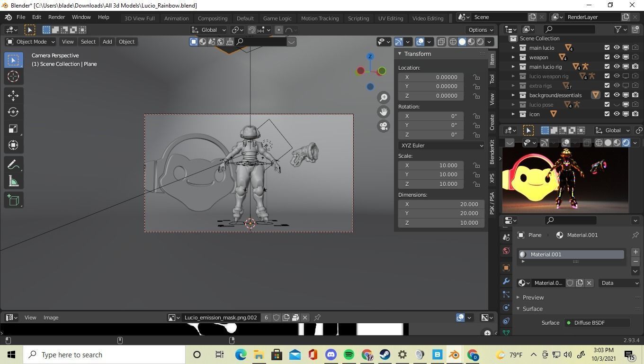The height and width of the screenshot is (364, 644).
Task: Expand the background/essentials collection
Action: point(513,95)
